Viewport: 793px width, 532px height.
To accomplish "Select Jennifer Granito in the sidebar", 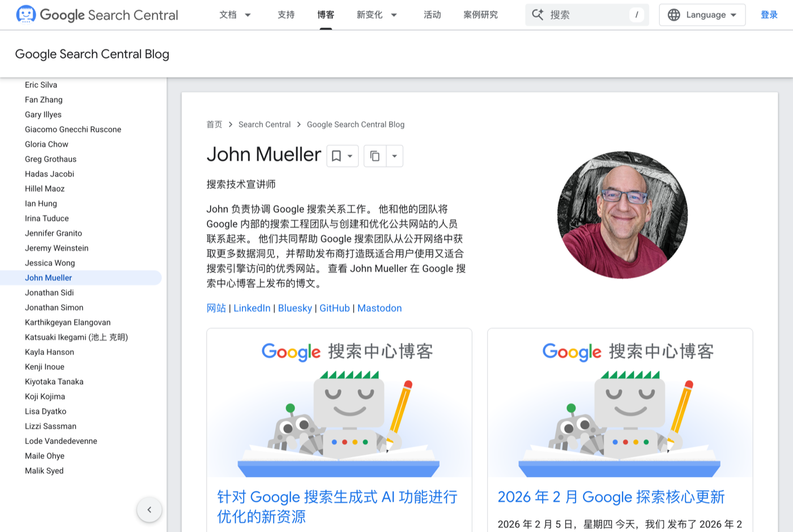I will pos(53,233).
